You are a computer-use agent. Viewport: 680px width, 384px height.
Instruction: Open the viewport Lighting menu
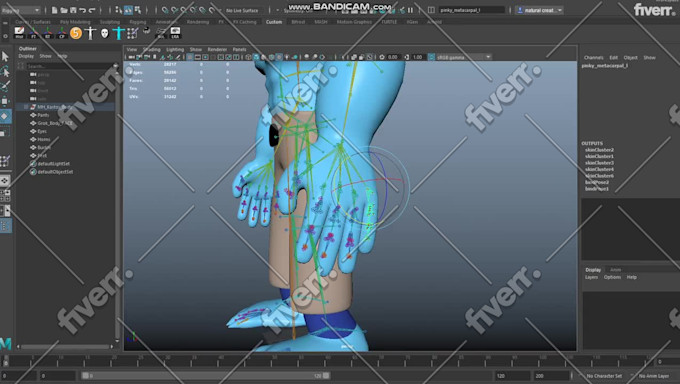[x=175, y=49]
